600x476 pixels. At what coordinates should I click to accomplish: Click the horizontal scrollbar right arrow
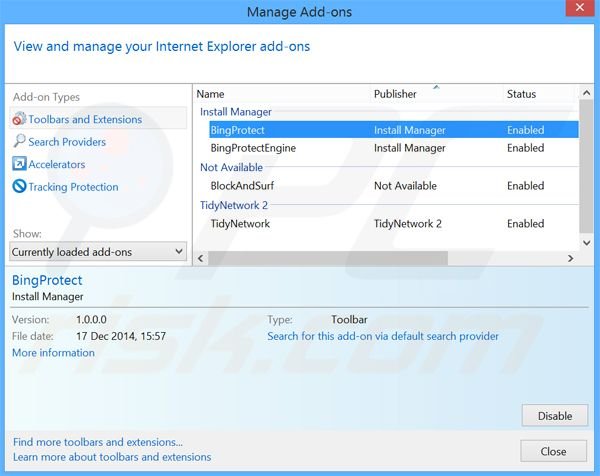(x=571, y=258)
